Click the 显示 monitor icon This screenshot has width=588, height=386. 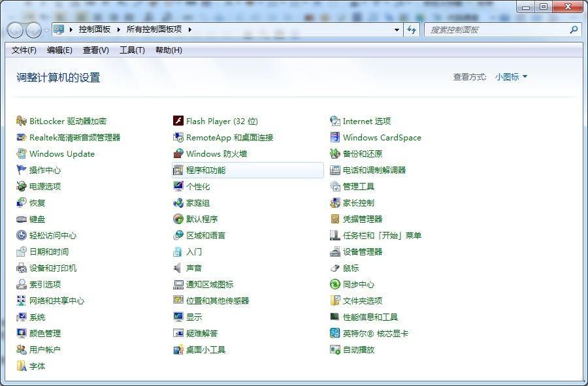(178, 317)
